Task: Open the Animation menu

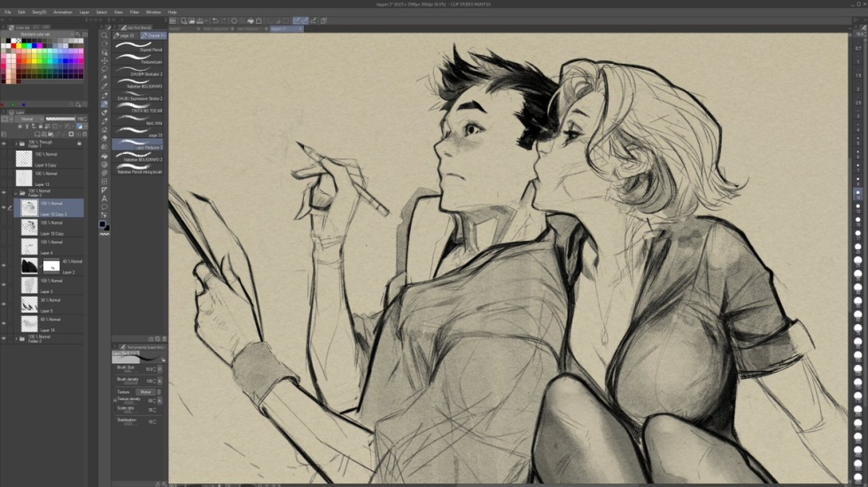Action: click(x=63, y=12)
